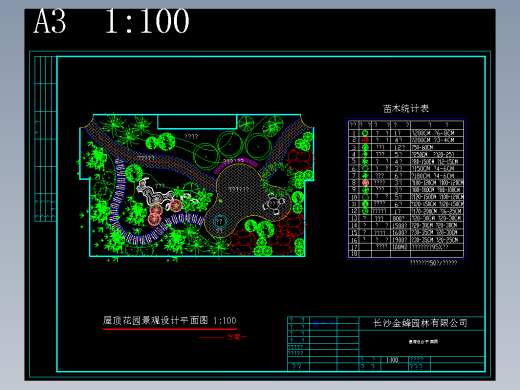Select row number 18 in plant table
520x390 pixels.
coord(354,254)
